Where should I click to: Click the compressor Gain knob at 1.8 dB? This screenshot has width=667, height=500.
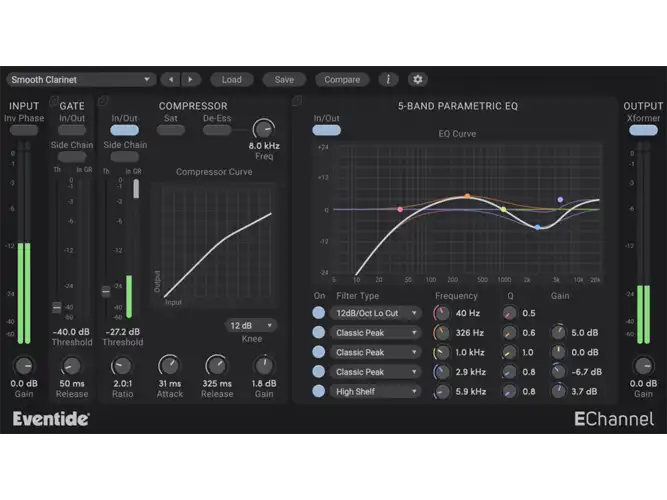point(264,366)
